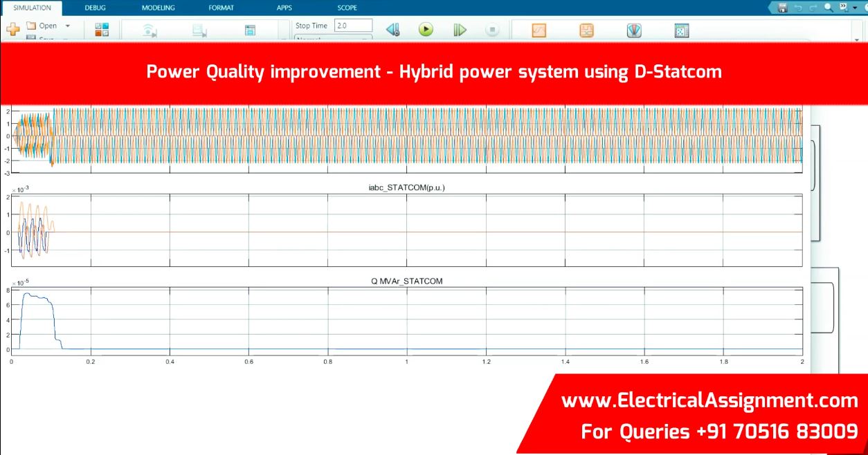Click the Log Signals icon
868x455 pixels.
[150, 30]
